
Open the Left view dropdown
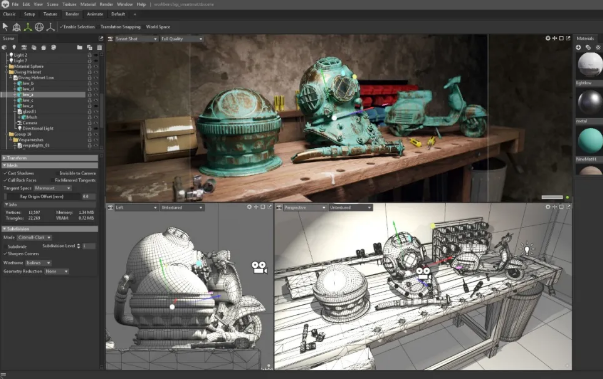point(136,208)
